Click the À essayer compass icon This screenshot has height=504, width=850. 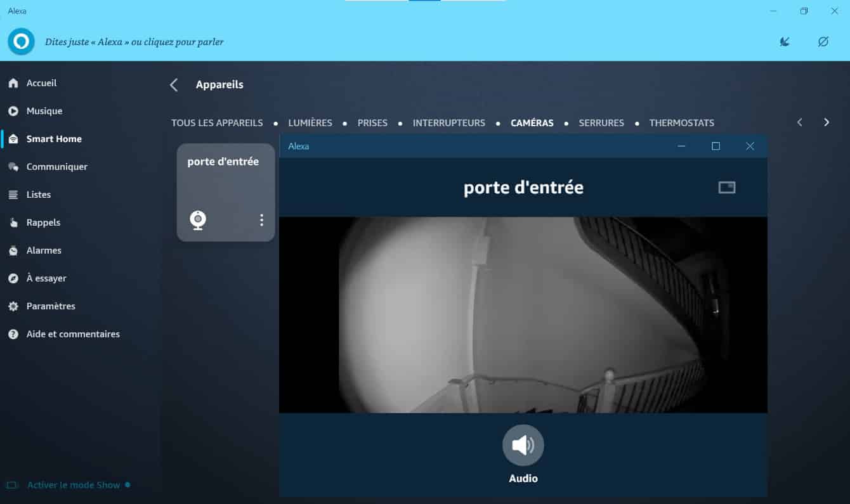[13, 278]
